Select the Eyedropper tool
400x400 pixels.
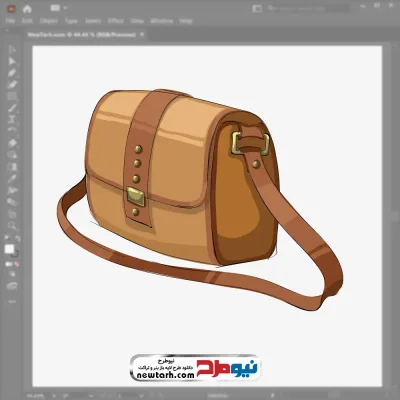click(12, 178)
